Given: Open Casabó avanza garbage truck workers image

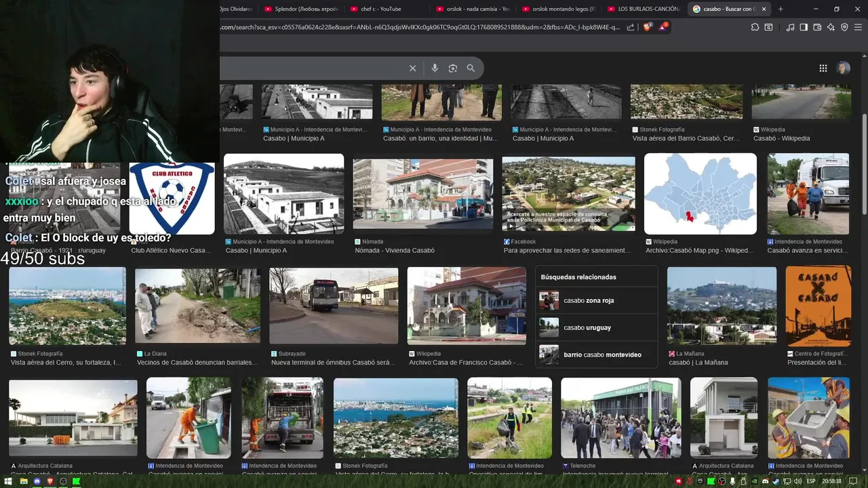Looking at the screenshot, I should click(x=808, y=194).
